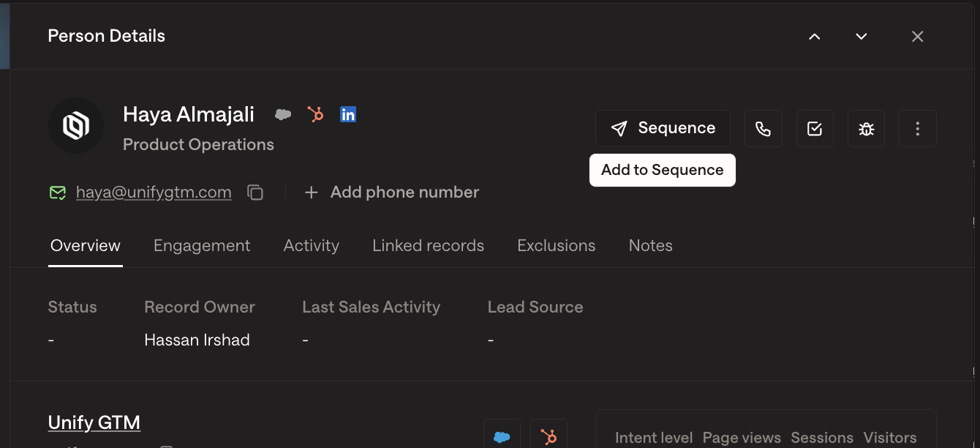Image resolution: width=980 pixels, height=448 pixels.
Task: Click the bug debug icon button
Action: coord(867,129)
